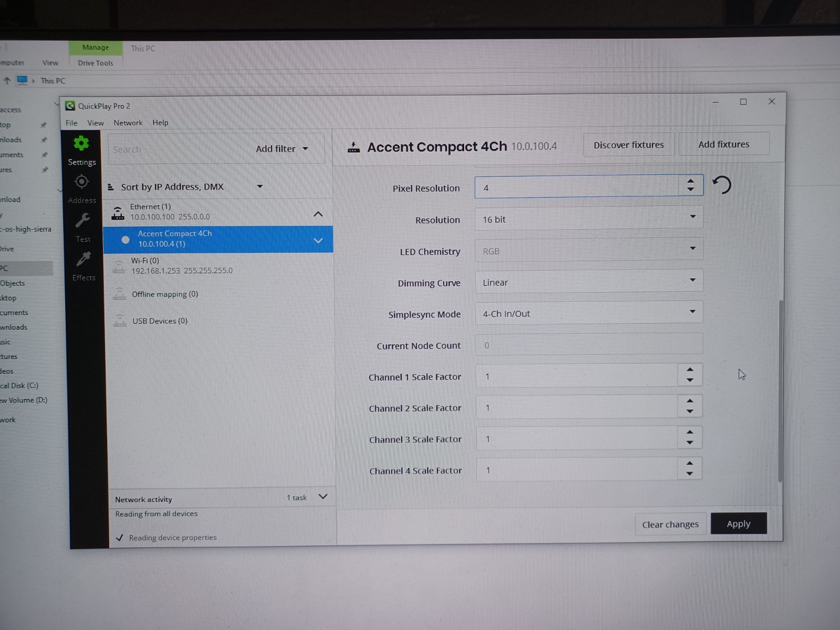Decrease Channel 1 Scale Factor
The height and width of the screenshot is (630, 840).
pyautogui.click(x=690, y=380)
